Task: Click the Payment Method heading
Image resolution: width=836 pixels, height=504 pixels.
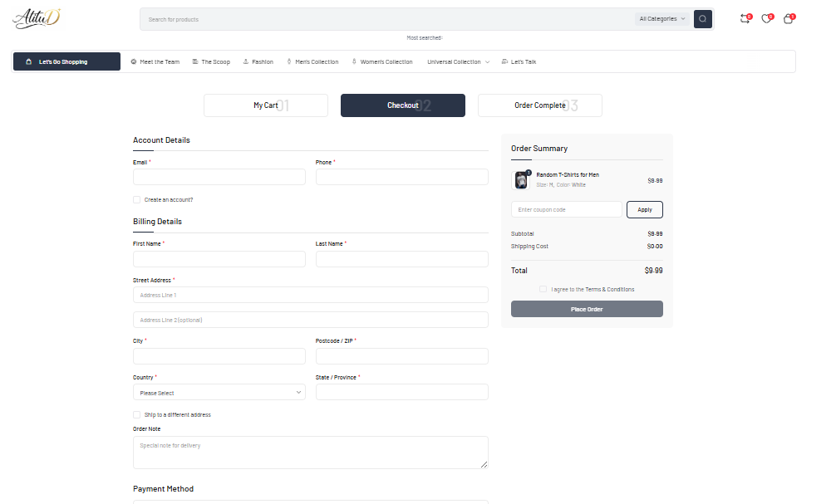Action: tap(163, 488)
